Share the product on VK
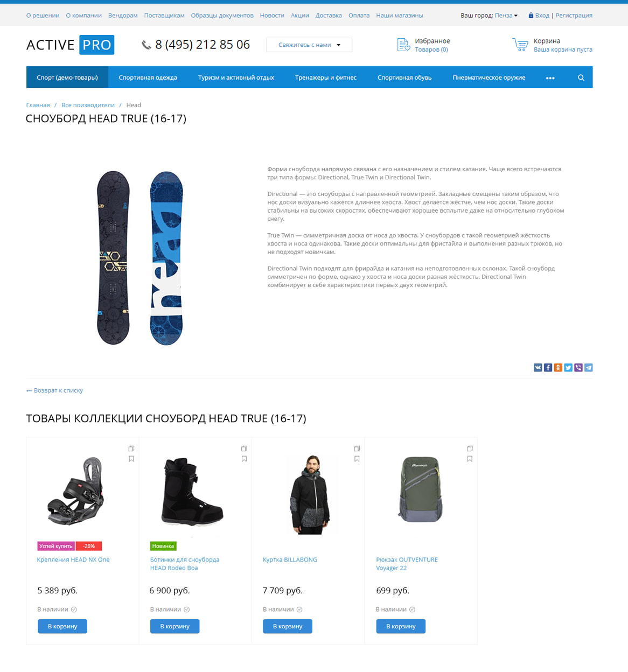628x672 pixels. (538, 367)
